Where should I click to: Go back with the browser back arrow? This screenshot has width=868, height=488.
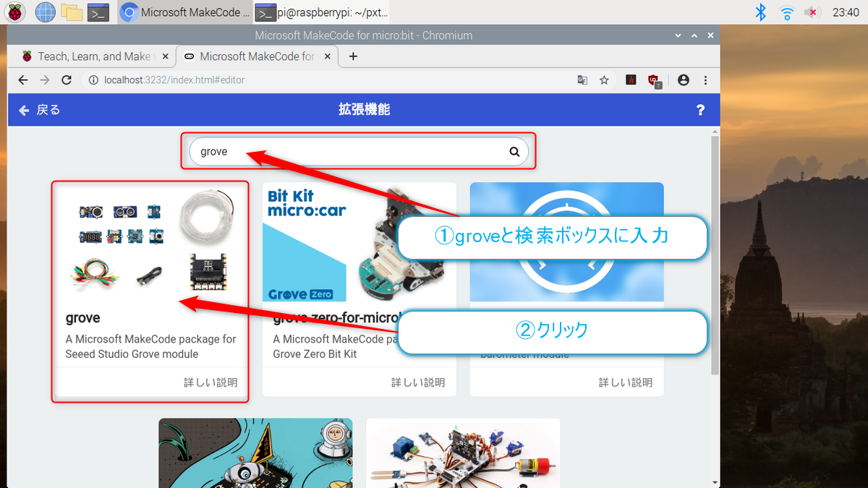pos(23,80)
